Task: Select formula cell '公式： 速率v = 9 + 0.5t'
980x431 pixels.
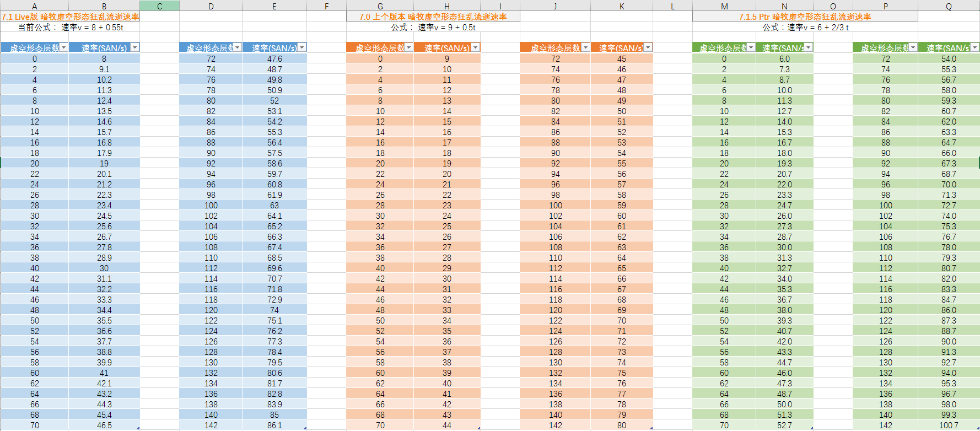Action: click(x=433, y=27)
